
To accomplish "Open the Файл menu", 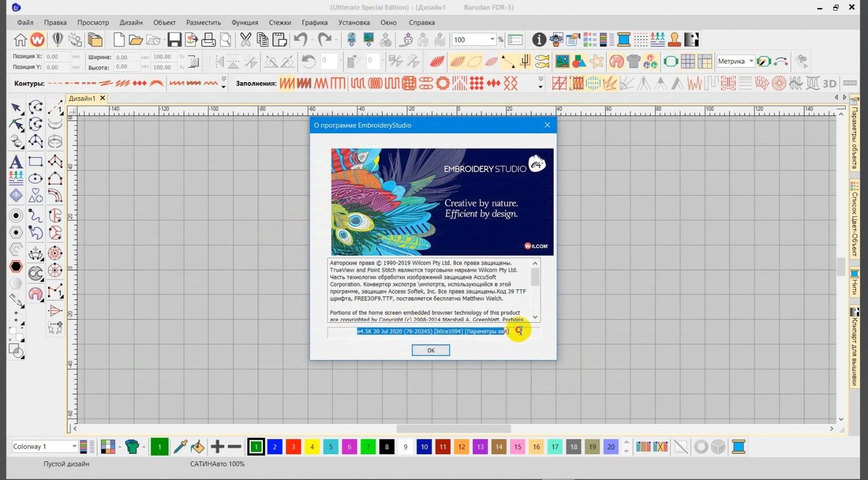I will (x=25, y=23).
